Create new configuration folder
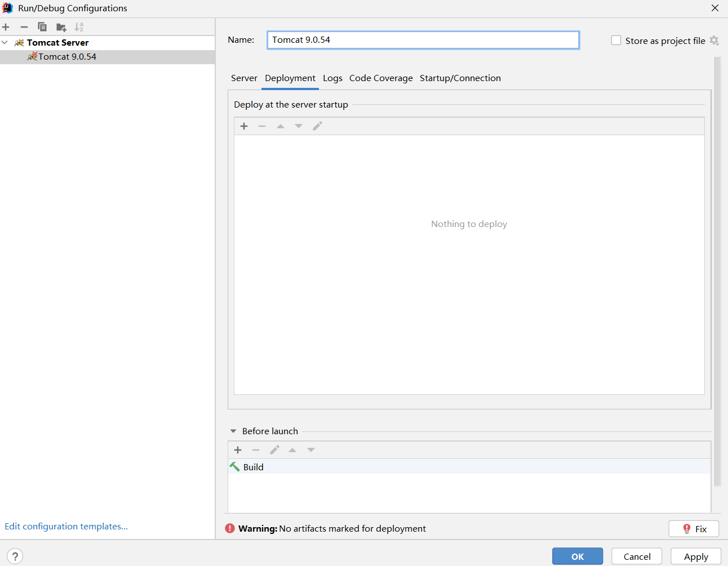This screenshot has width=728, height=566. point(61,27)
